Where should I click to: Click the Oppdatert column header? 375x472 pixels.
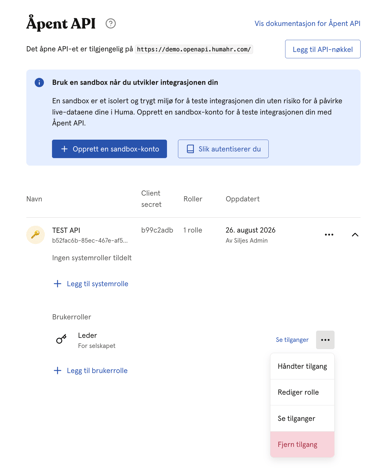click(243, 199)
